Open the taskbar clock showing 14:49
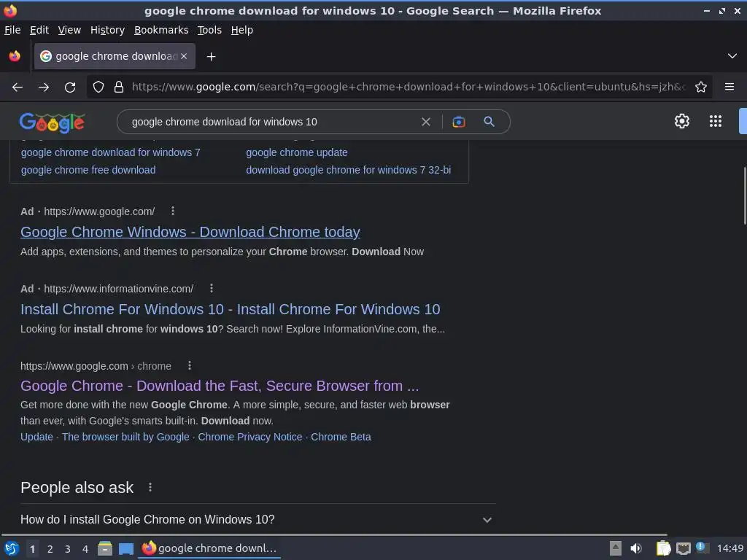 coord(729,548)
